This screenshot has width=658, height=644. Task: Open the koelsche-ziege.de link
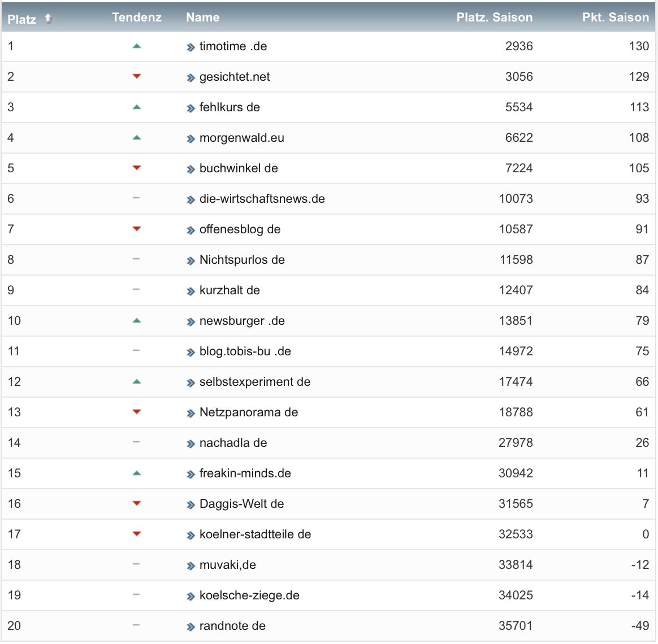(x=249, y=595)
